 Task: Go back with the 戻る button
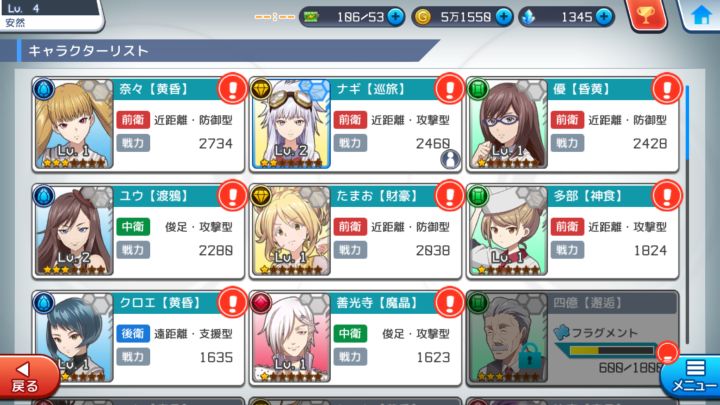coord(27,377)
